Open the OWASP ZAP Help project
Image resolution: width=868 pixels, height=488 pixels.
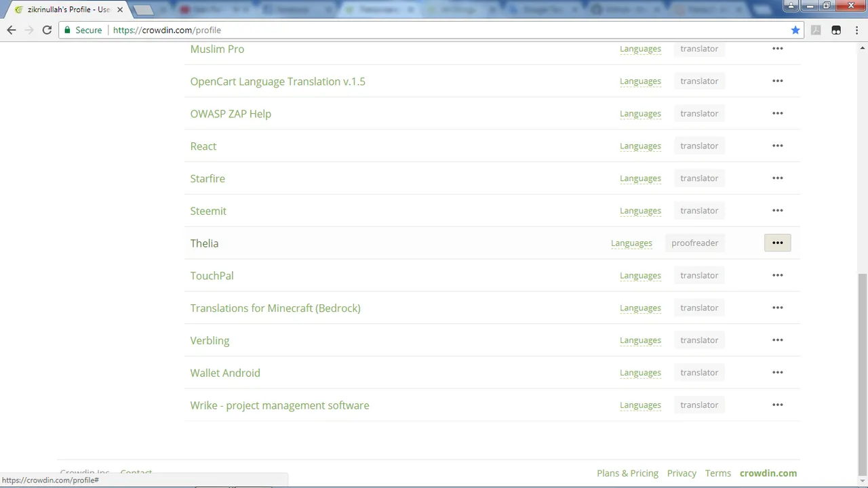point(231,113)
